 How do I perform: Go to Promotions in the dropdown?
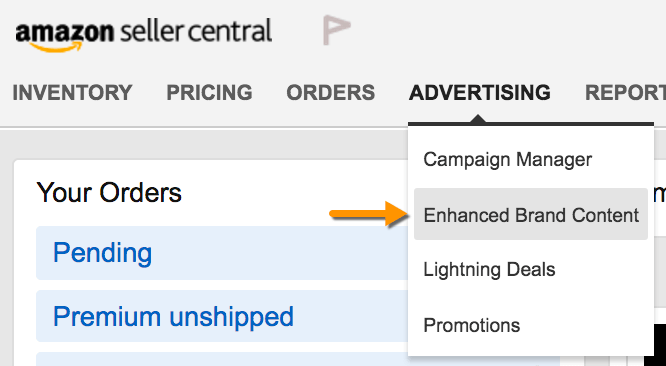471,325
